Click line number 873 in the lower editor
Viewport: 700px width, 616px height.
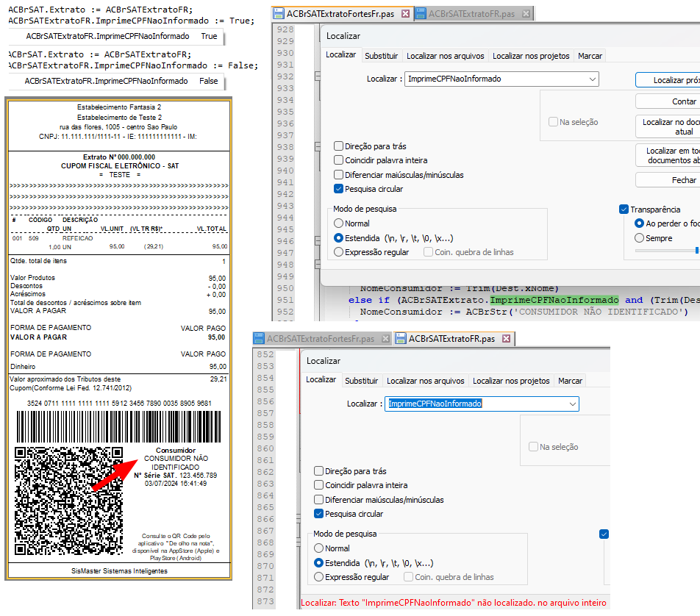[265, 601]
